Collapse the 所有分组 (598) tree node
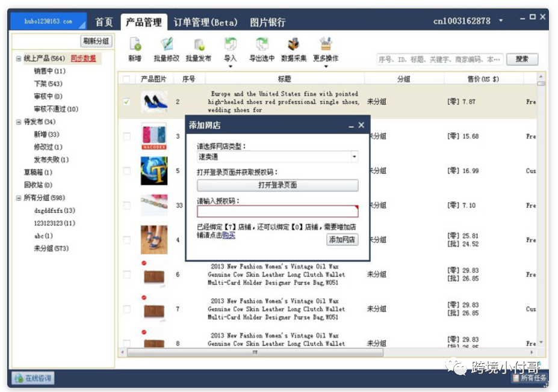The width and height of the screenshot is (558, 392). [19, 198]
